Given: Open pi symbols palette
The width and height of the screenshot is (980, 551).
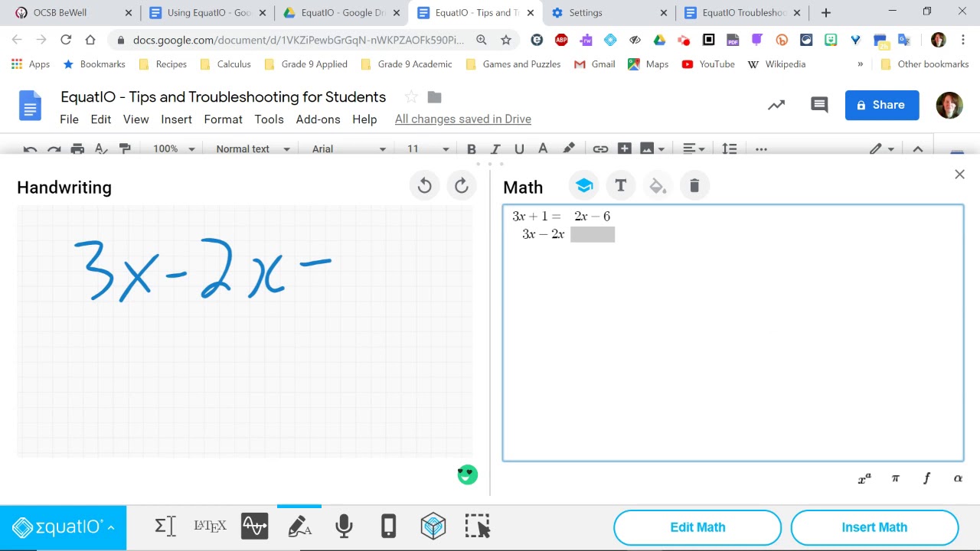Looking at the screenshot, I should [x=896, y=478].
